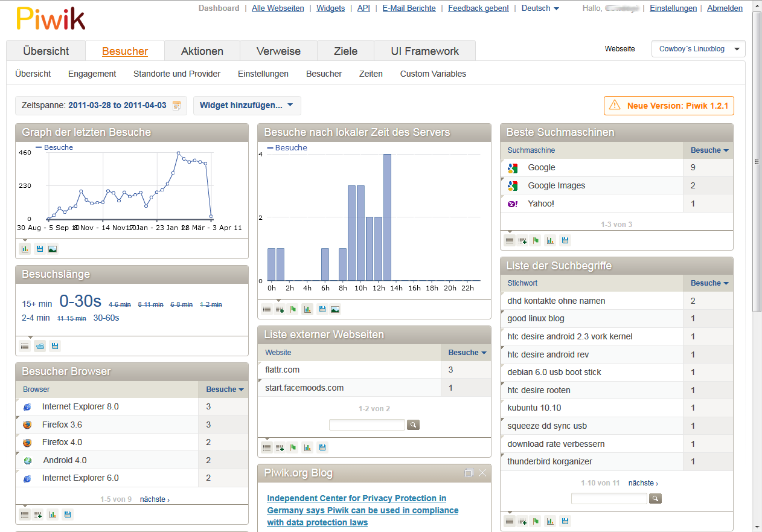The height and width of the screenshot is (532, 762).
Task: Switch to the Aktionen tab
Action: (202, 51)
